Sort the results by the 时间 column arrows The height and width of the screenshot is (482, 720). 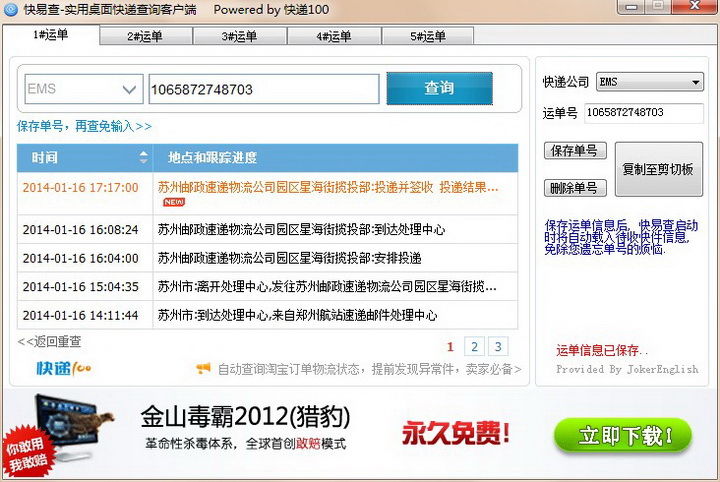pos(144,157)
